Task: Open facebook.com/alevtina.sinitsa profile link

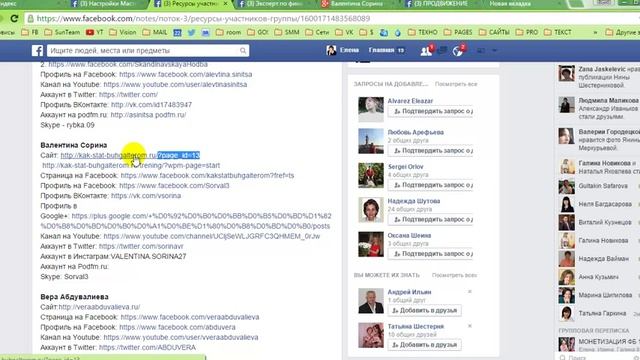Action: pos(185,74)
